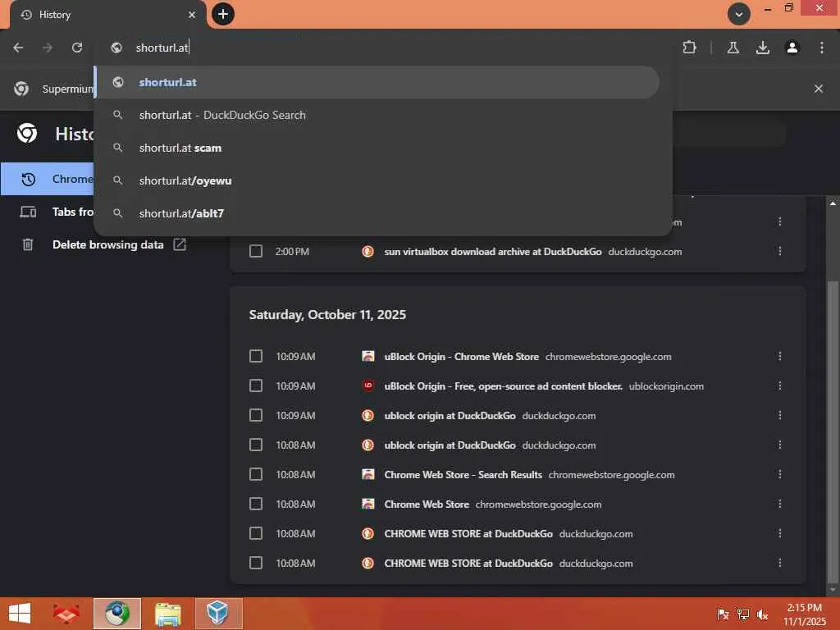The width and height of the screenshot is (840, 630).
Task: Open more actions for plain Chrome Web Store
Action: tap(780, 504)
